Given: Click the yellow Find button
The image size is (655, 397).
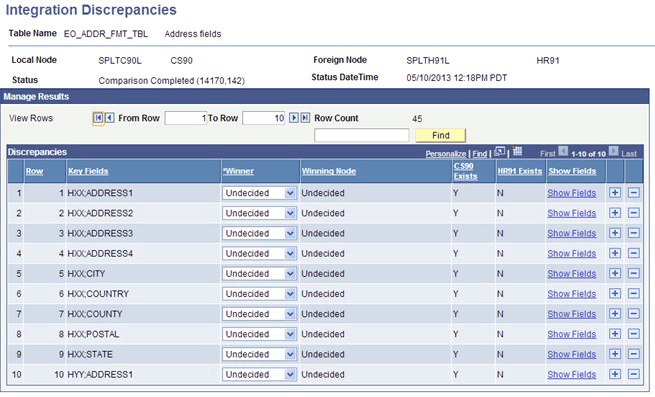Looking at the screenshot, I should (x=441, y=135).
